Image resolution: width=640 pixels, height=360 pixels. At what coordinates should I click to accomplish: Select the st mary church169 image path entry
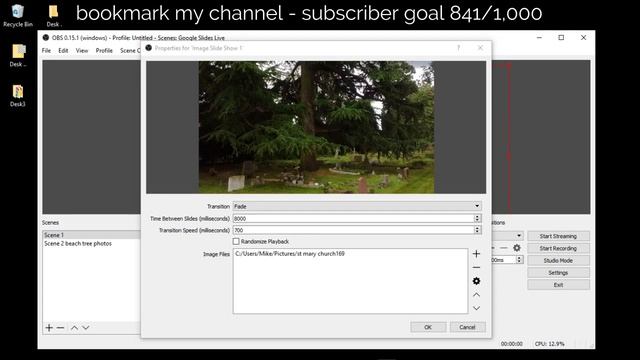point(290,253)
